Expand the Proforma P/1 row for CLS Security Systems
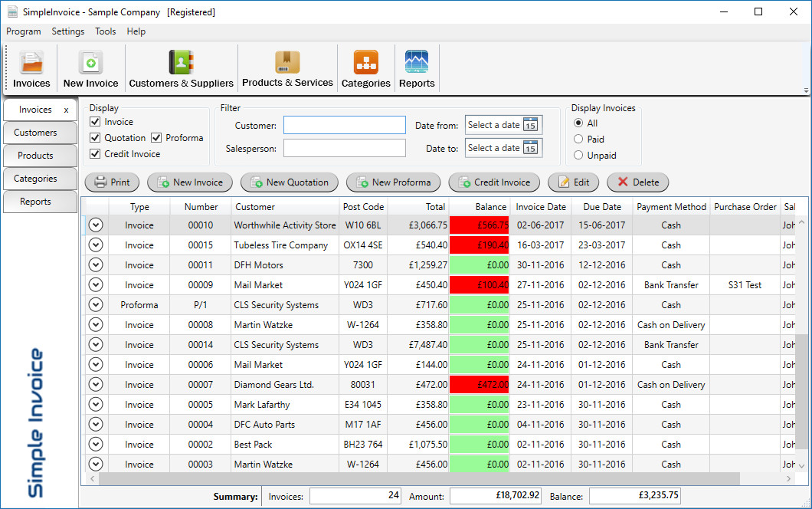Image resolution: width=812 pixels, height=509 pixels. [x=96, y=304]
